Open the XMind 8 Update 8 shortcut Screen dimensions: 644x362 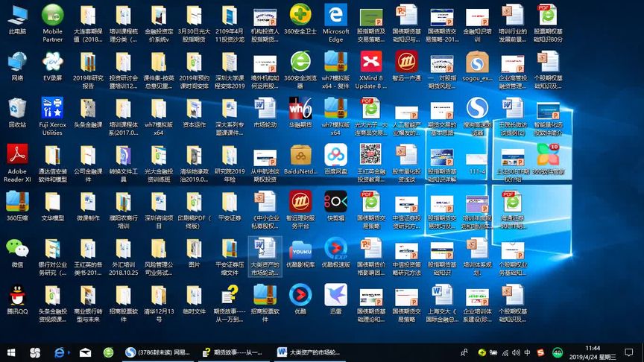click(370, 62)
